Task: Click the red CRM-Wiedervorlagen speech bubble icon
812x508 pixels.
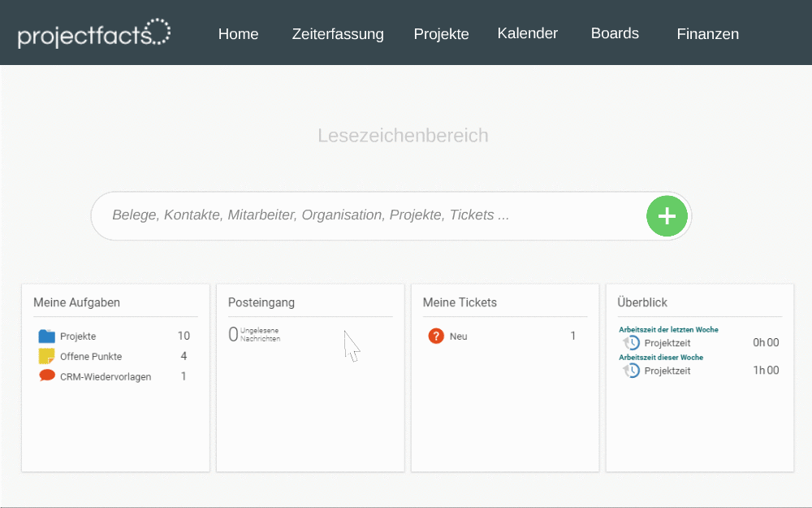Action: [x=47, y=376]
